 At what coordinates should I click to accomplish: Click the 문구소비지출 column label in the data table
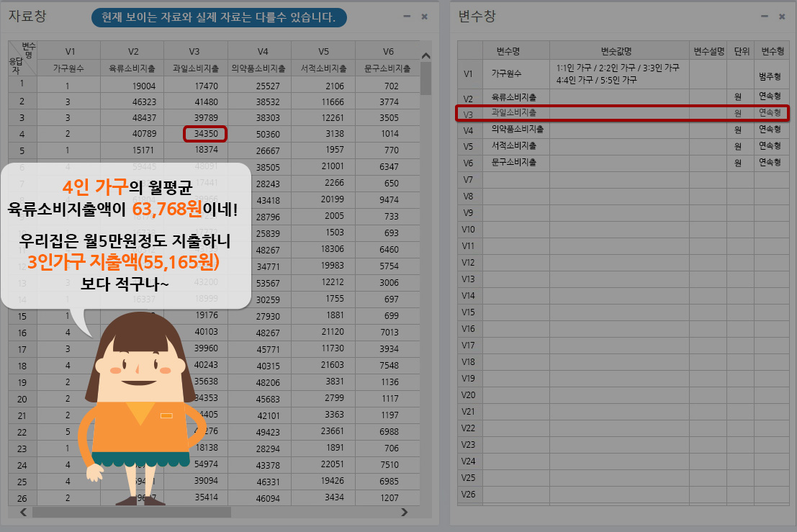[x=387, y=68]
